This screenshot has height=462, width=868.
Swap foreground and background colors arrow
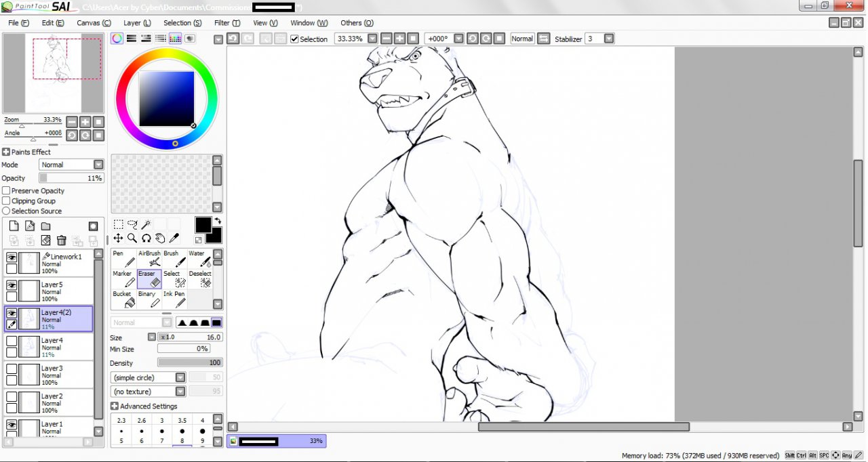[x=218, y=221]
